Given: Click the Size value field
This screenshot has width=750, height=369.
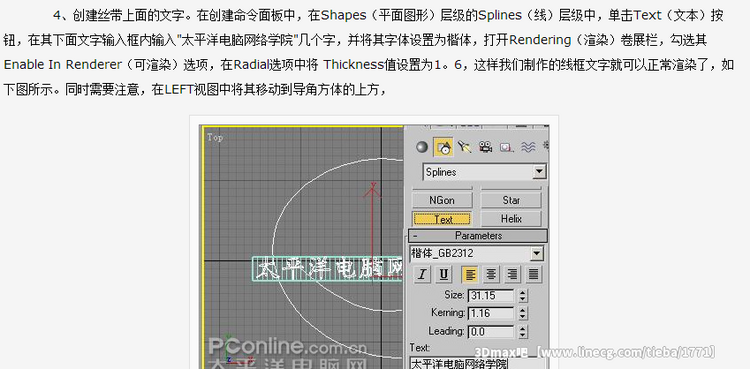Looking at the screenshot, I should (x=491, y=295).
